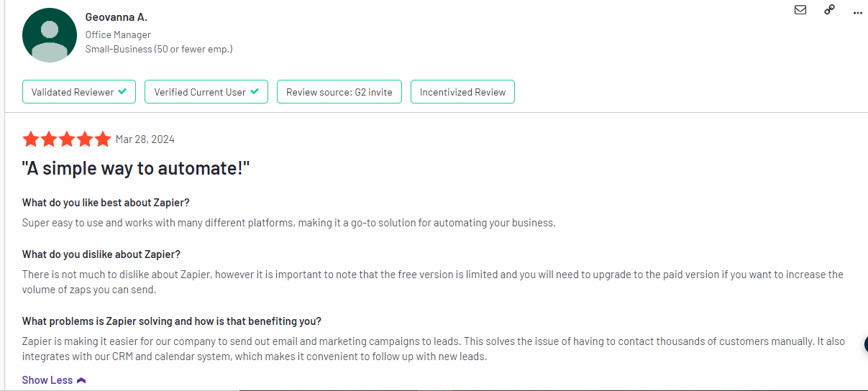Click the five-star rating icons
The width and height of the screenshot is (868, 391).
coord(67,139)
